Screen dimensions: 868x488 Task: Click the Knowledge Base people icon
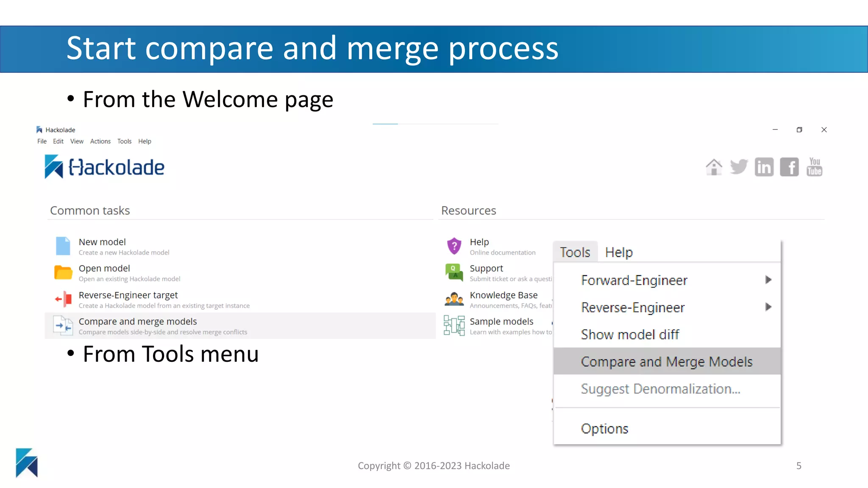(454, 299)
